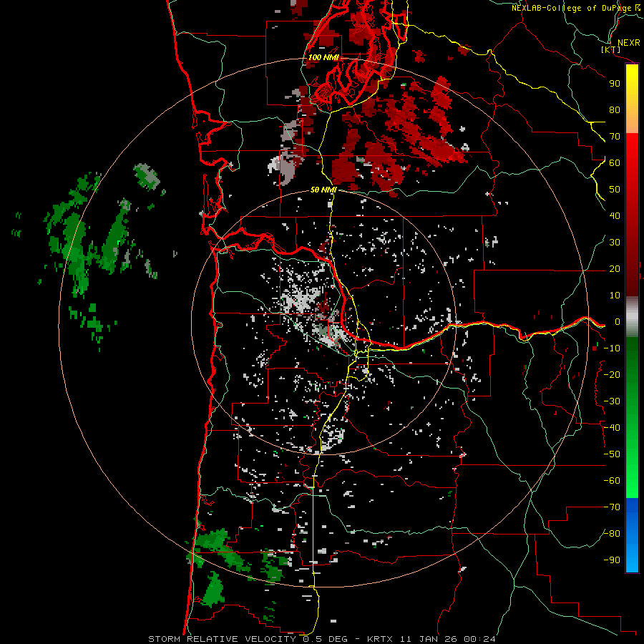This screenshot has height=644, width=644.
Task: Click the STORM RELATIVE VELOCITY caption text
Action: click(x=221, y=639)
